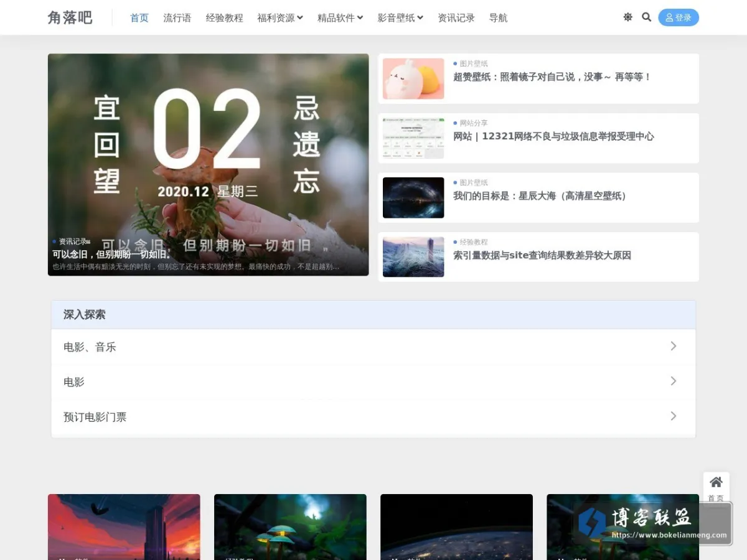This screenshot has height=560, width=747.
Task: Click the 图片壁纸 tag above 超赞壁纸
Action: (x=474, y=63)
